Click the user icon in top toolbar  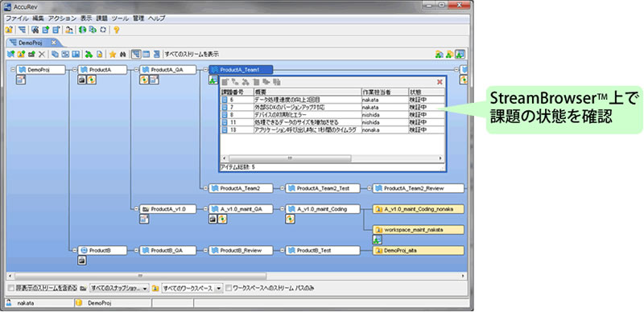pyautogui.click(x=69, y=30)
